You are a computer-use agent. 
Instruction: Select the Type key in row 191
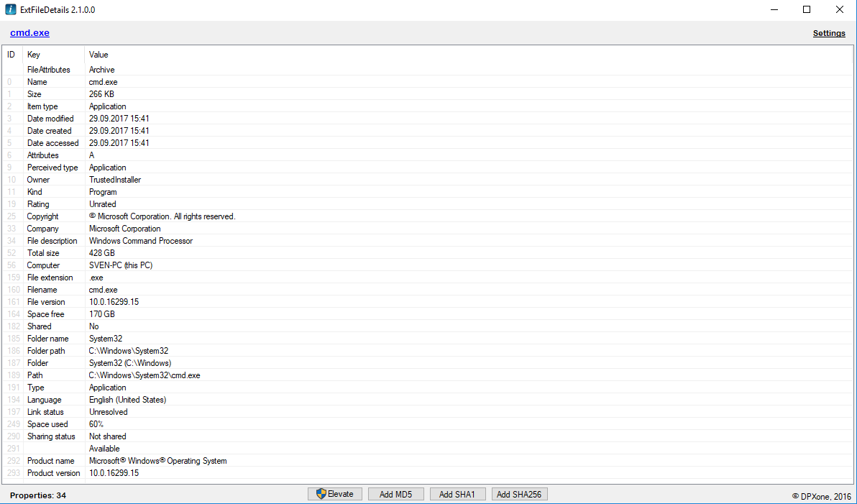coord(35,388)
